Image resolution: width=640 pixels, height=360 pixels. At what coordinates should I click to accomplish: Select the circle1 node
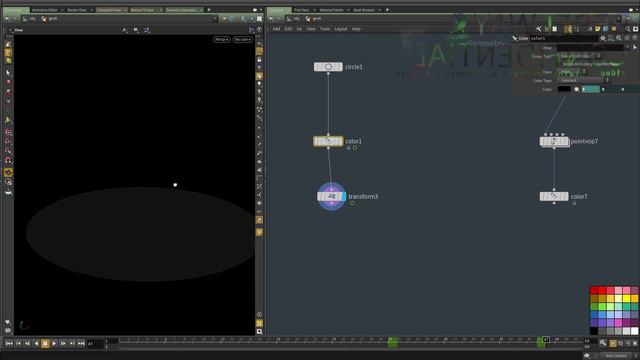[328, 67]
